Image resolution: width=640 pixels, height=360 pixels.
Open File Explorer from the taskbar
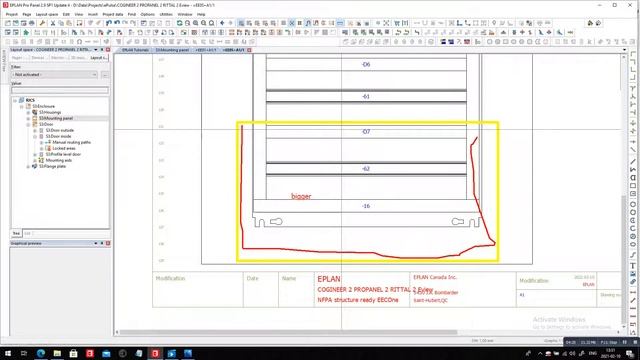tap(57, 353)
